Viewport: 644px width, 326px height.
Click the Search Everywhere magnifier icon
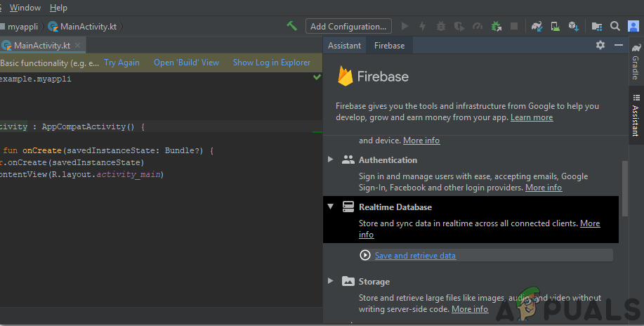click(615, 26)
